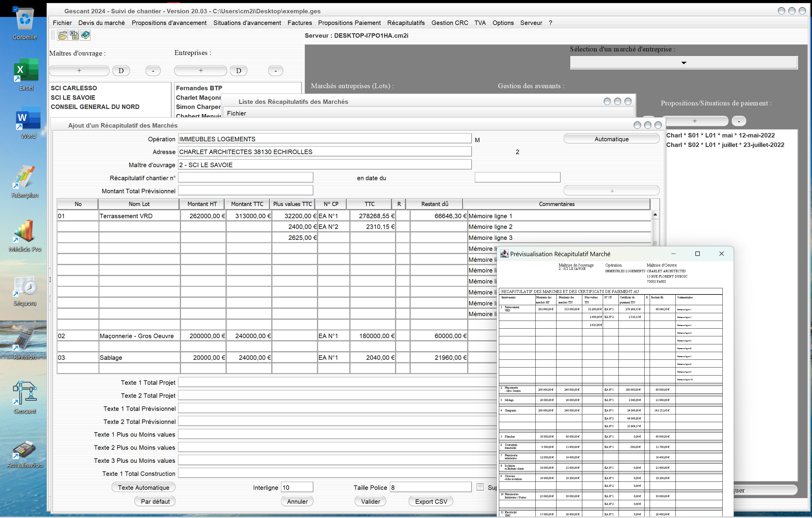Select the Charl S02 L01 juillet payment entry
Image resolution: width=812 pixels, height=518 pixels.
725,145
